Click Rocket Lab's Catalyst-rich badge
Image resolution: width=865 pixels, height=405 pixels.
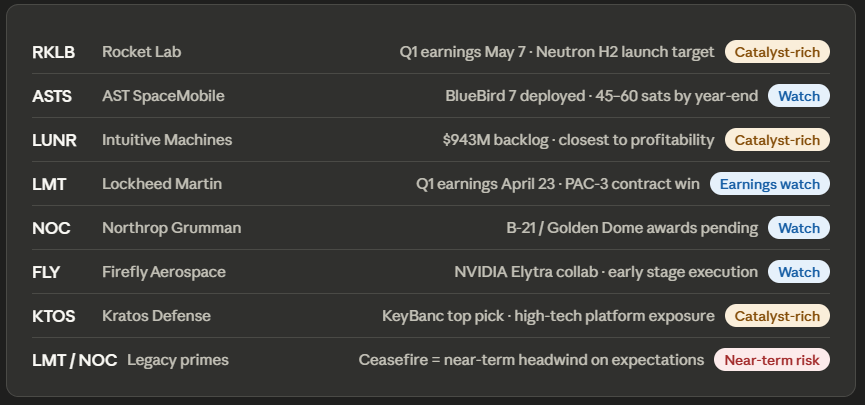pos(777,52)
